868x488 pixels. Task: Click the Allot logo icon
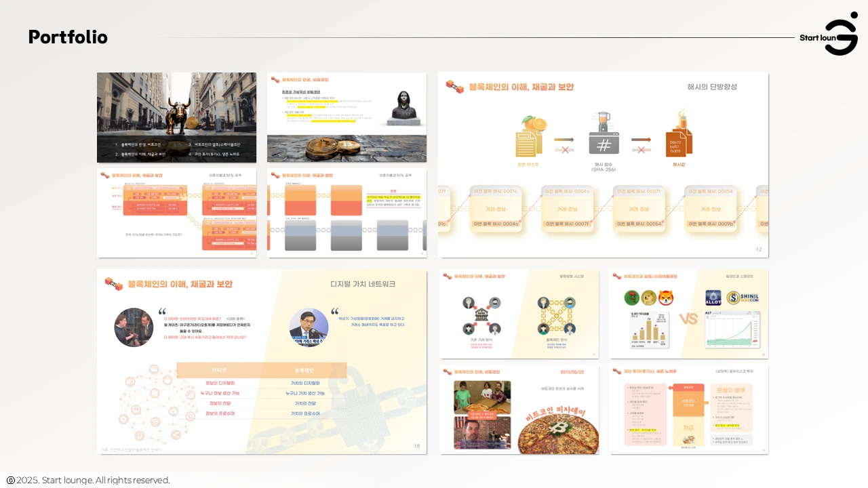click(713, 298)
